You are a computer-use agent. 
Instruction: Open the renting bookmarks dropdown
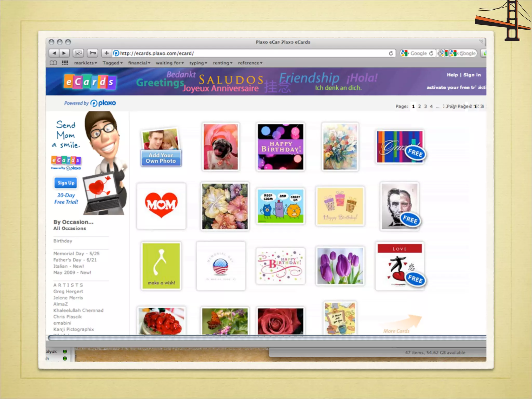click(223, 63)
